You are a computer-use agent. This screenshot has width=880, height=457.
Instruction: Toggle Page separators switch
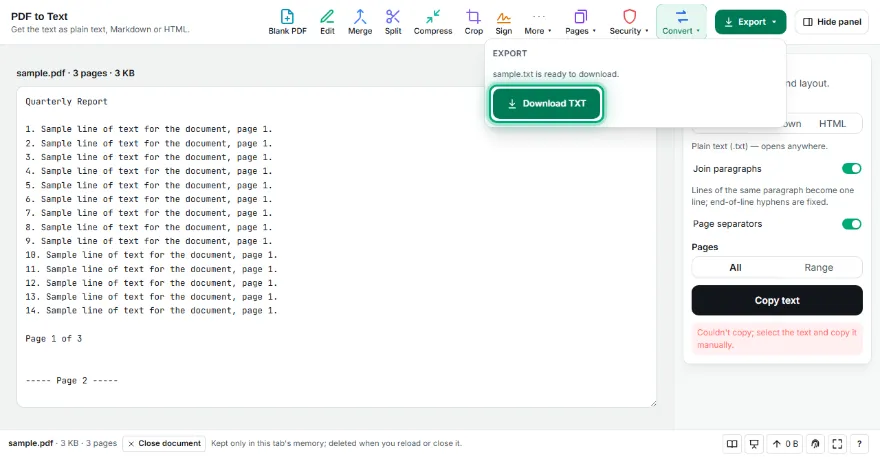pos(851,224)
